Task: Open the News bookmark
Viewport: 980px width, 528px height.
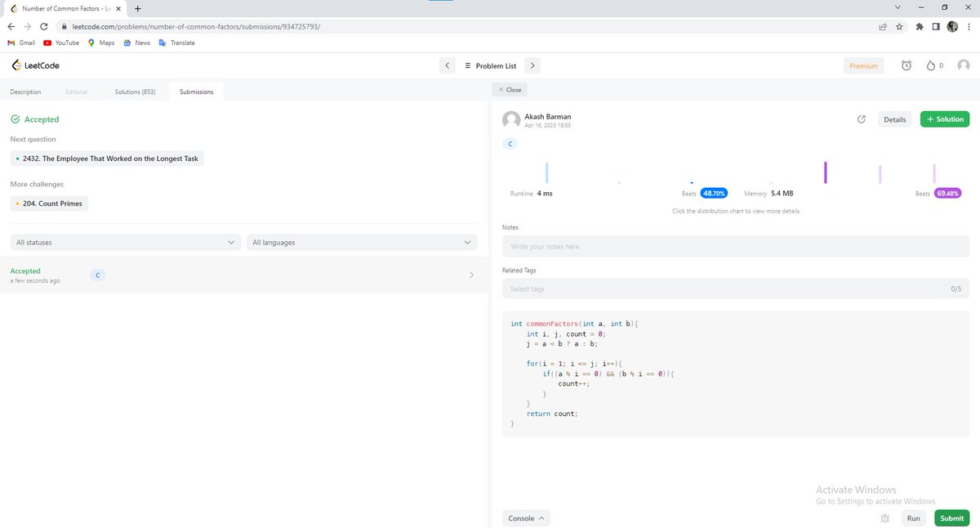Action: point(137,43)
